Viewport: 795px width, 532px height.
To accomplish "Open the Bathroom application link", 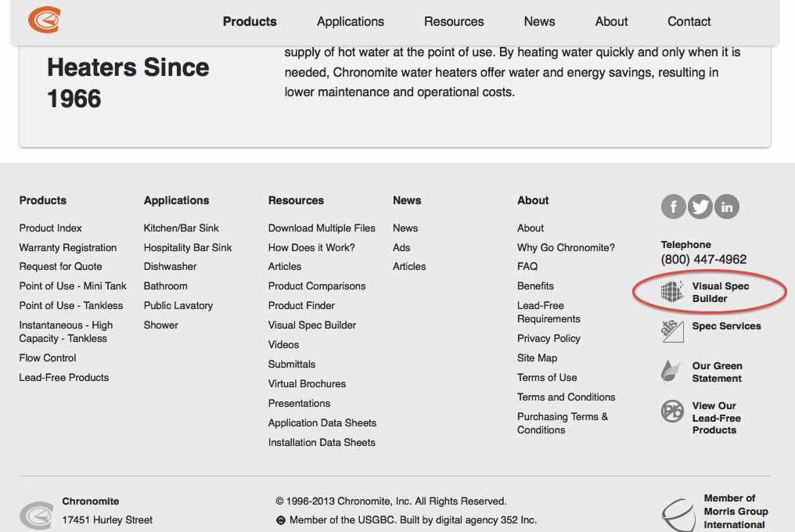I will (165, 286).
